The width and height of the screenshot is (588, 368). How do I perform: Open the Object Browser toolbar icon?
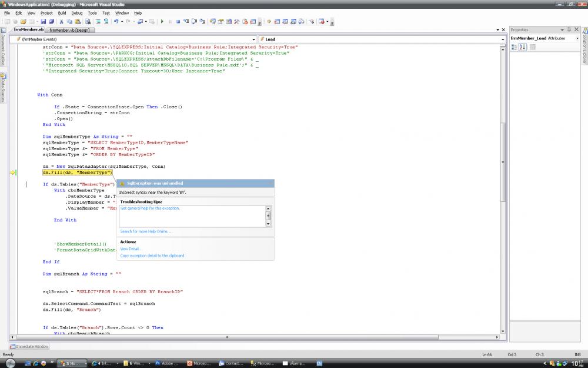(x=229, y=22)
